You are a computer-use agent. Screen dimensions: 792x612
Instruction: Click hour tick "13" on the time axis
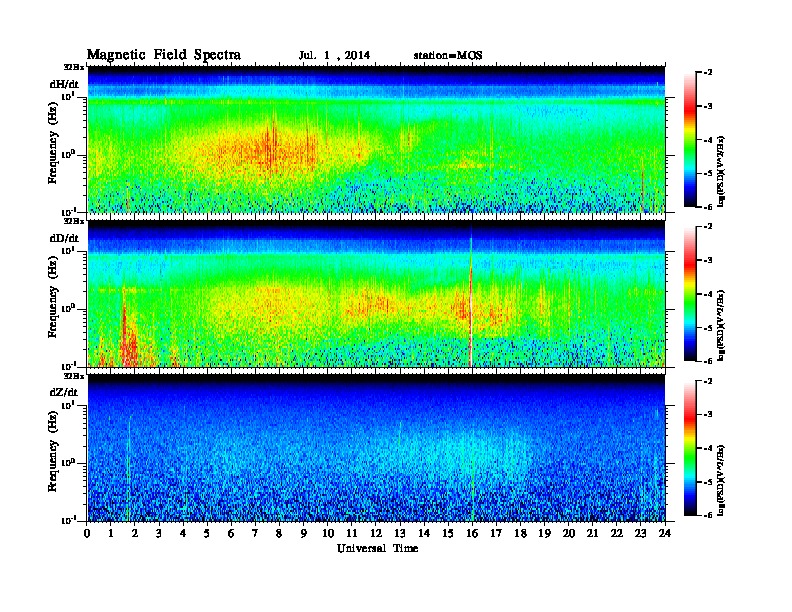400,534
